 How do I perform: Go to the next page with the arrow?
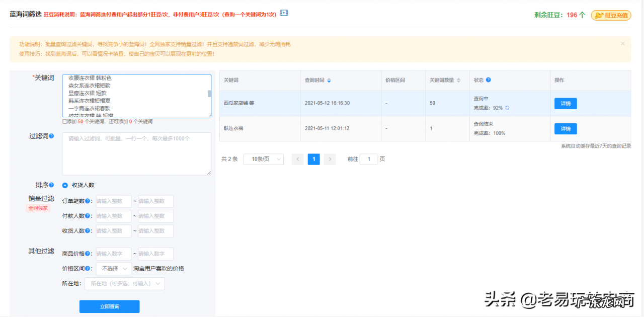click(330, 158)
